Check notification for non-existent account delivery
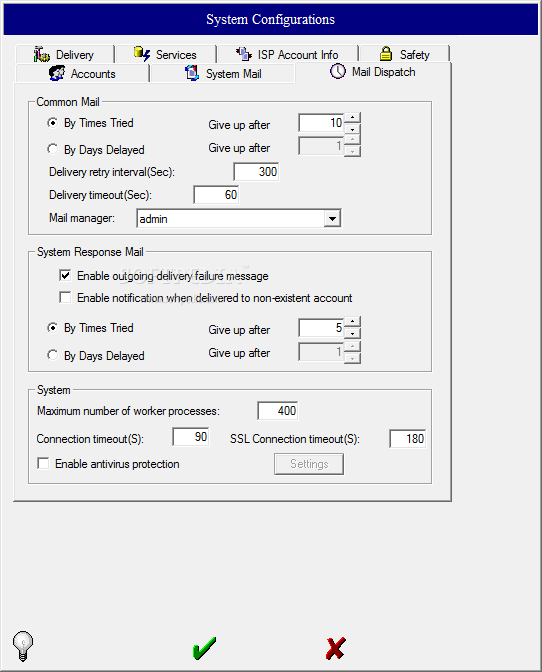This screenshot has width=542, height=672. pyautogui.click(x=65, y=297)
